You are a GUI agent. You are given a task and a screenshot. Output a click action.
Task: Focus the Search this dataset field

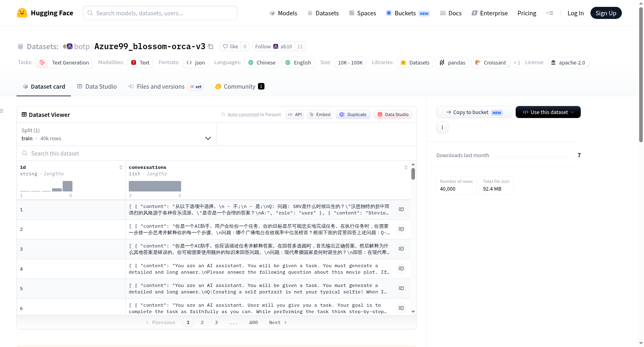pos(217,153)
